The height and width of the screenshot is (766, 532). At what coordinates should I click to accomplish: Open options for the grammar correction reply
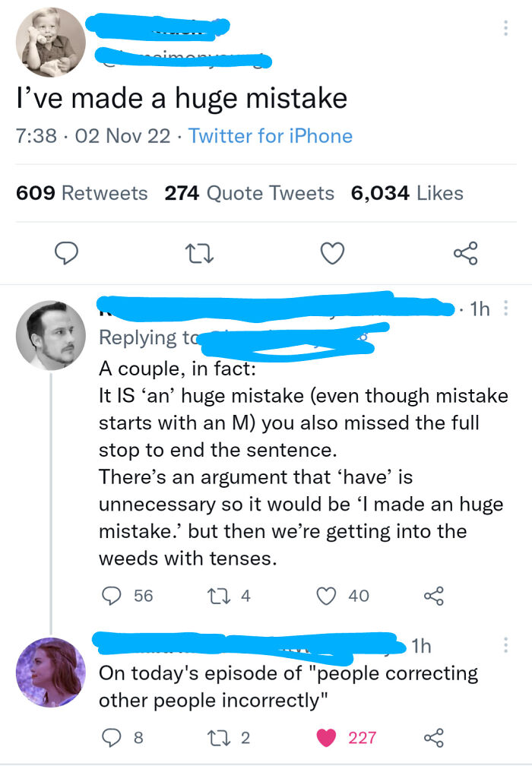pyautogui.click(x=507, y=309)
